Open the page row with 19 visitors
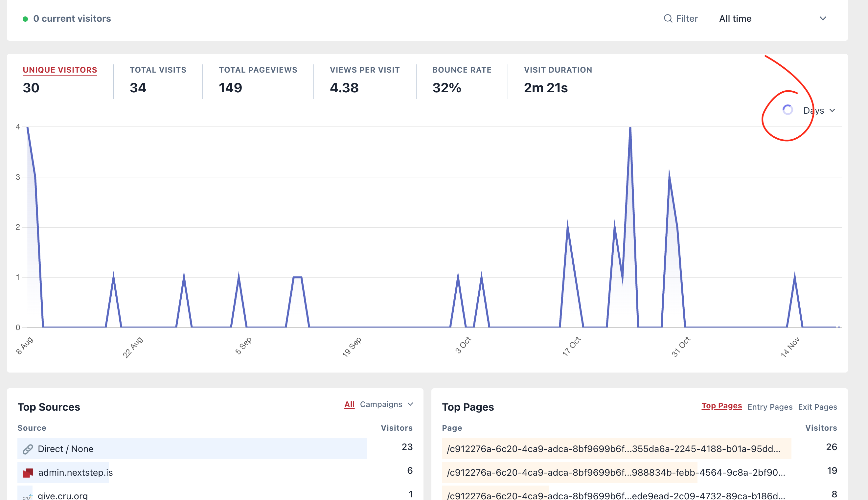The width and height of the screenshot is (868, 500). tap(639, 472)
